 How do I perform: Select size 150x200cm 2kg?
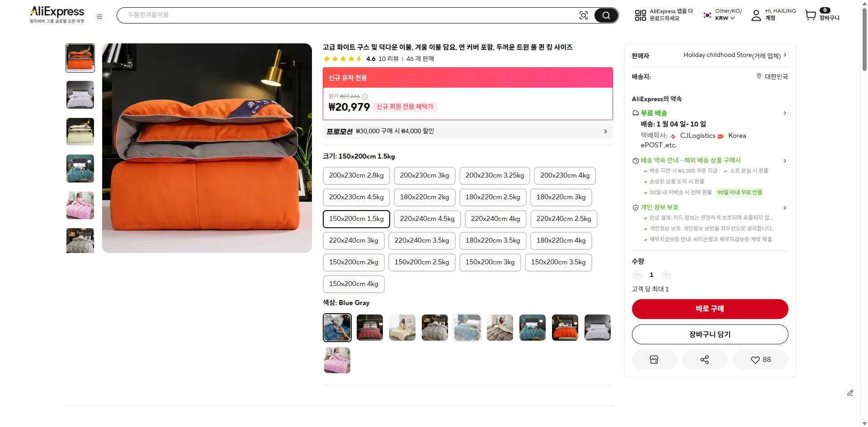[x=354, y=262]
